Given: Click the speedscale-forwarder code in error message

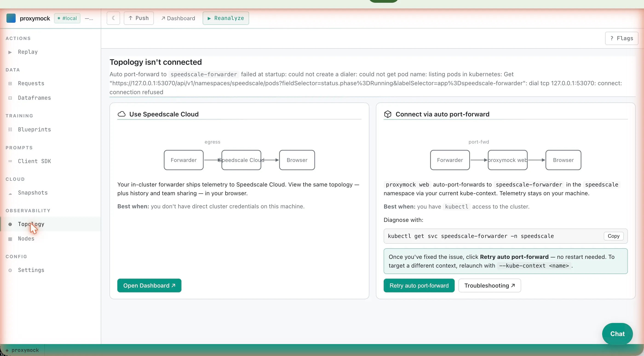Looking at the screenshot, I should click(204, 74).
